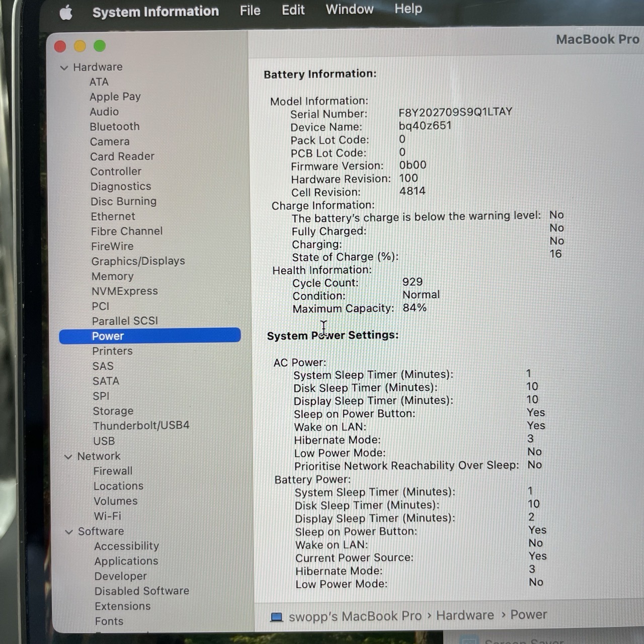
Task: Select Camera in the sidebar
Action: click(x=110, y=142)
